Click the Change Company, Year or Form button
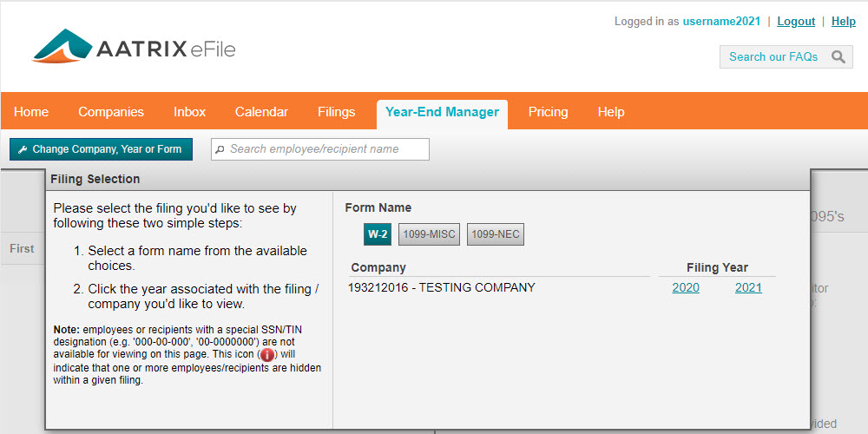Screen dimensions: 868x434 [x=101, y=149]
